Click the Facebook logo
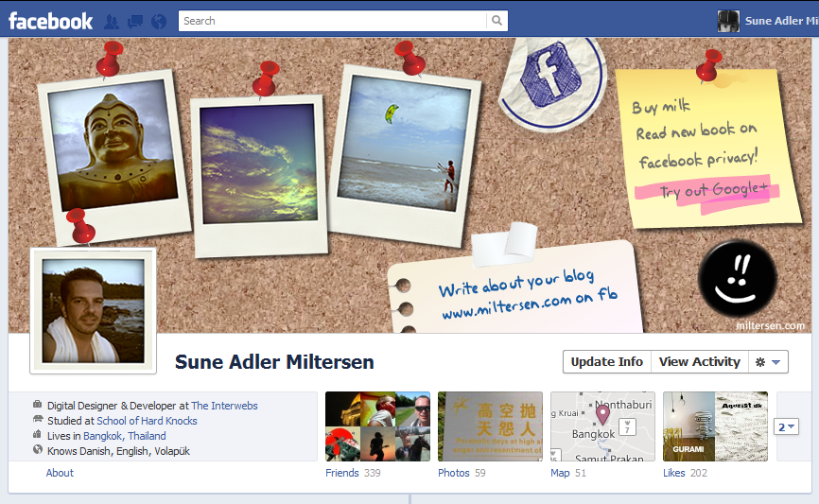This screenshot has height=504, width=819. tap(51, 21)
